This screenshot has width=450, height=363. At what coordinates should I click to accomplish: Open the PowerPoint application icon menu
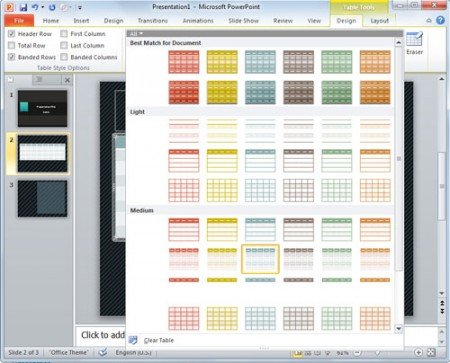tap(9, 7)
